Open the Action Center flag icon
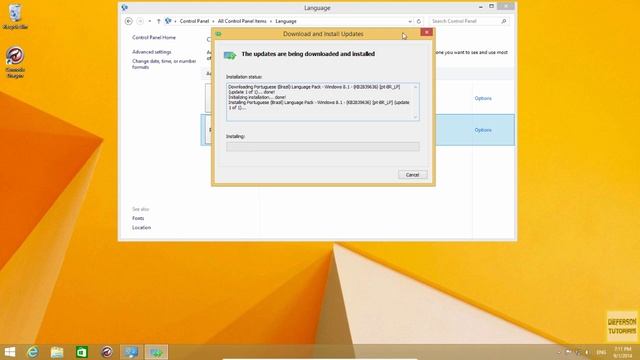The image size is (640, 360). tap(569, 352)
